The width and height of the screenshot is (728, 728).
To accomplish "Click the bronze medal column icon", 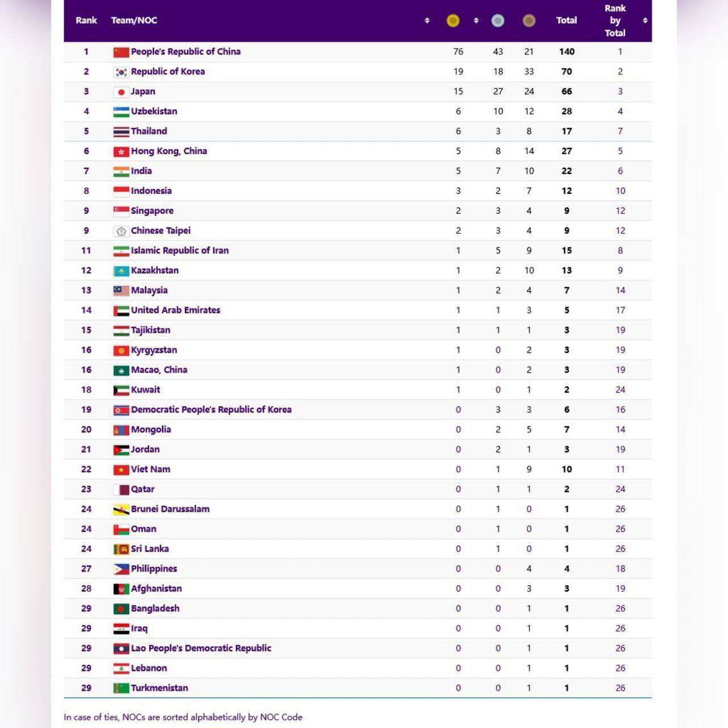I will [x=529, y=21].
